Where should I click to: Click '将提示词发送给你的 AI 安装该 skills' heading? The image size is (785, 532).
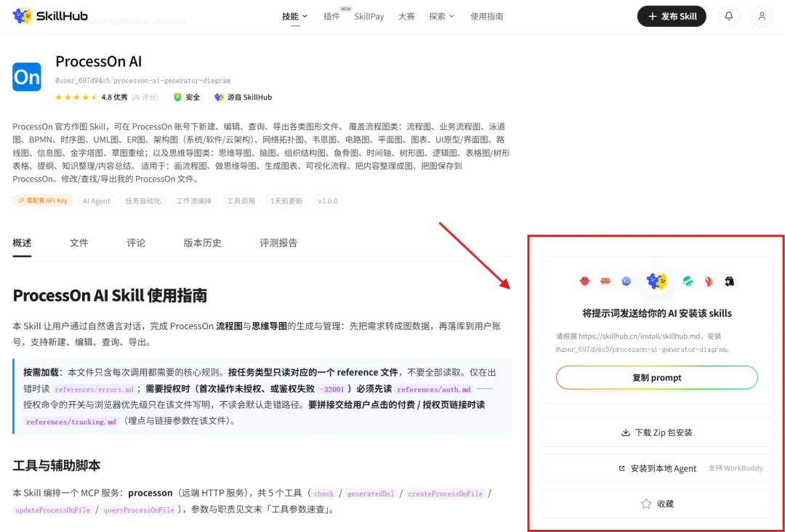[x=657, y=313]
